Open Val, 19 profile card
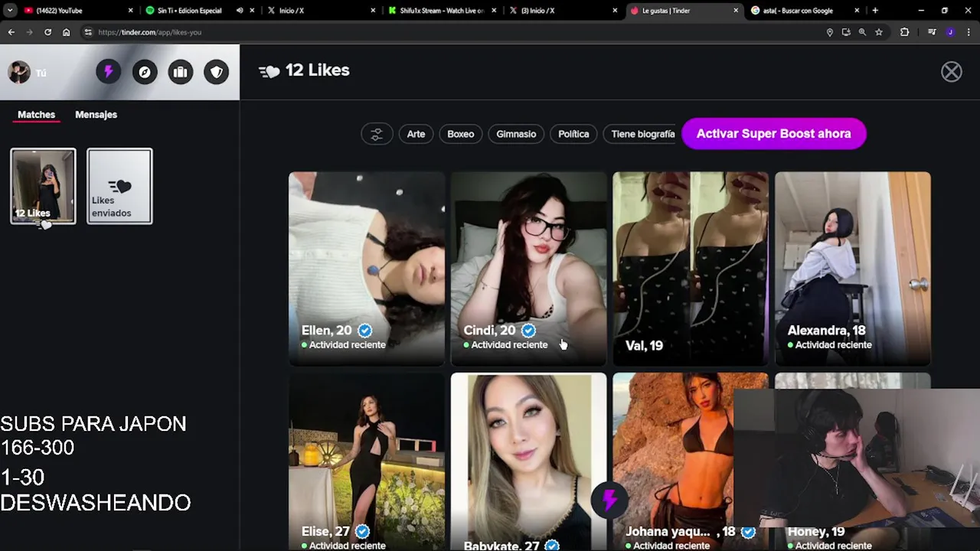 [x=691, y=269]
